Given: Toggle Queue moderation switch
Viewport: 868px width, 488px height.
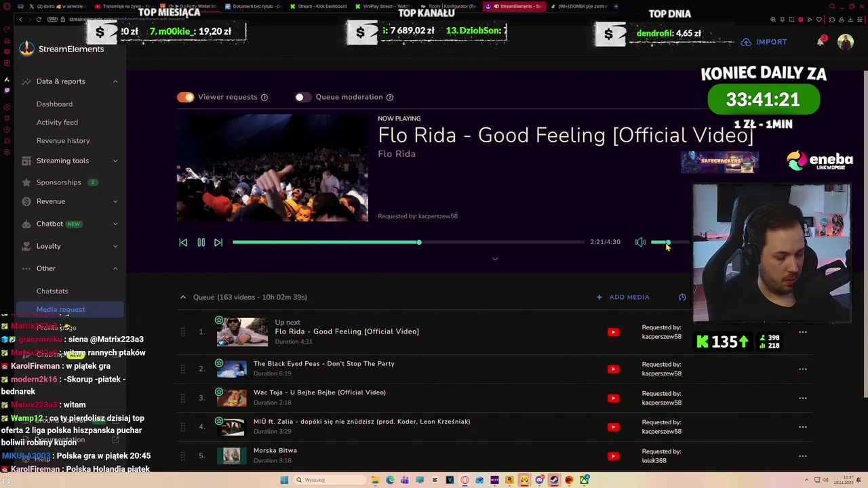Looking at the screenshot, I should (303, 97).
